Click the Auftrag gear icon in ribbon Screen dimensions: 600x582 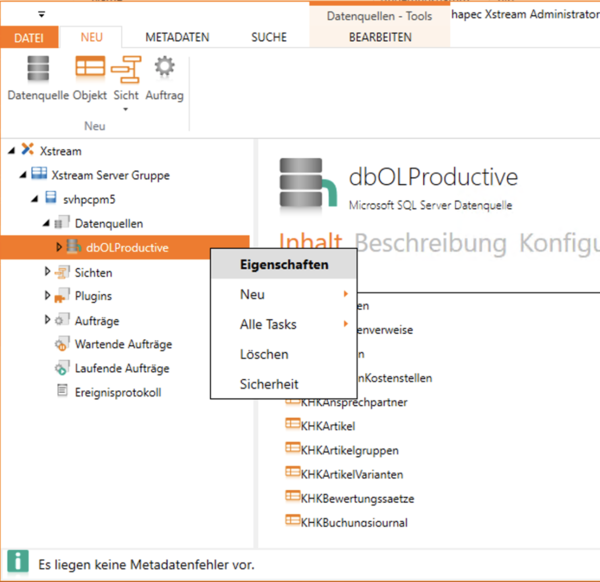point(165,67)
